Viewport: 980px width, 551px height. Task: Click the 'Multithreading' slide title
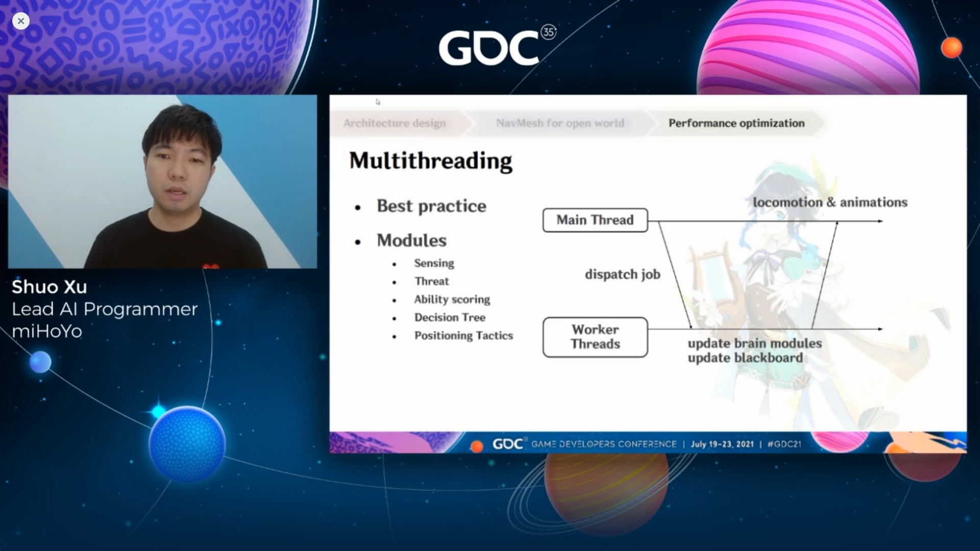pos(431,161)
